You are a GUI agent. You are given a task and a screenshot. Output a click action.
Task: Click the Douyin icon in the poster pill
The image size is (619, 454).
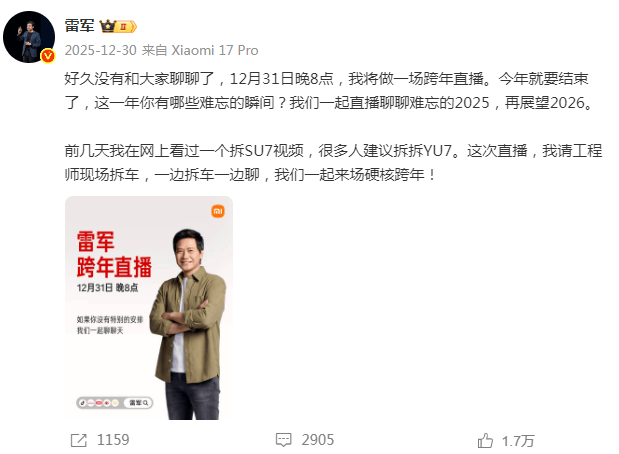[x=83, y=403]
